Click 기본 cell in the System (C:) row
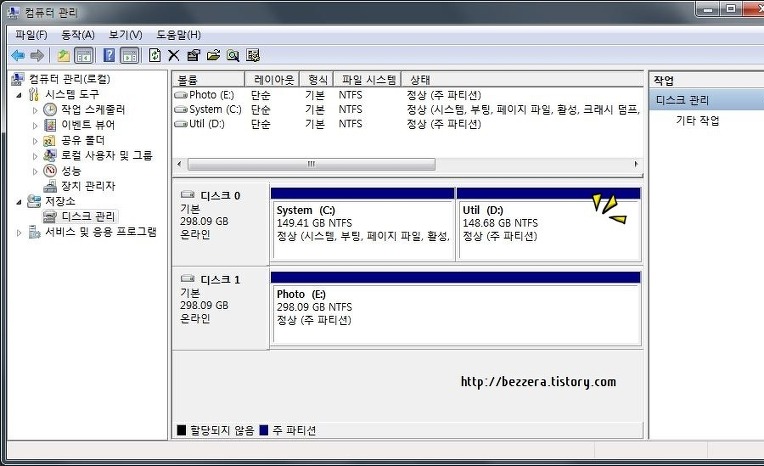This screenshot has height=466, width=764. 315,110
